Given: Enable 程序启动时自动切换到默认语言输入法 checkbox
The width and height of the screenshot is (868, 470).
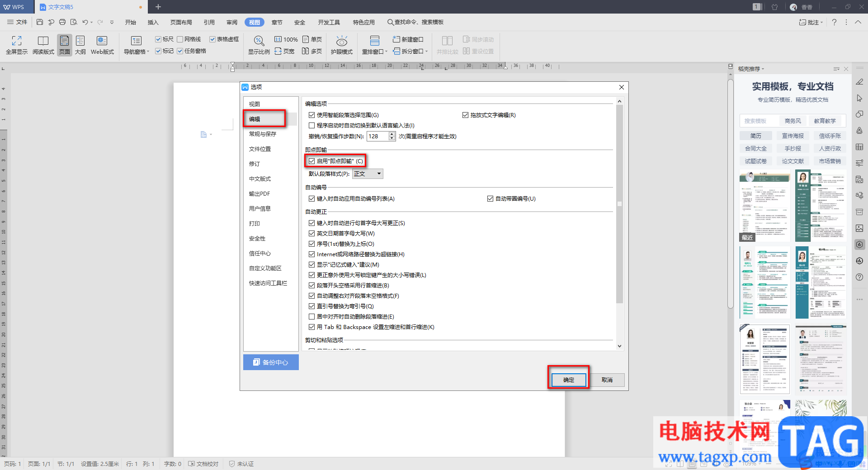Looking at the screenshot, I should pyautogui.click(x=311, y=126).
